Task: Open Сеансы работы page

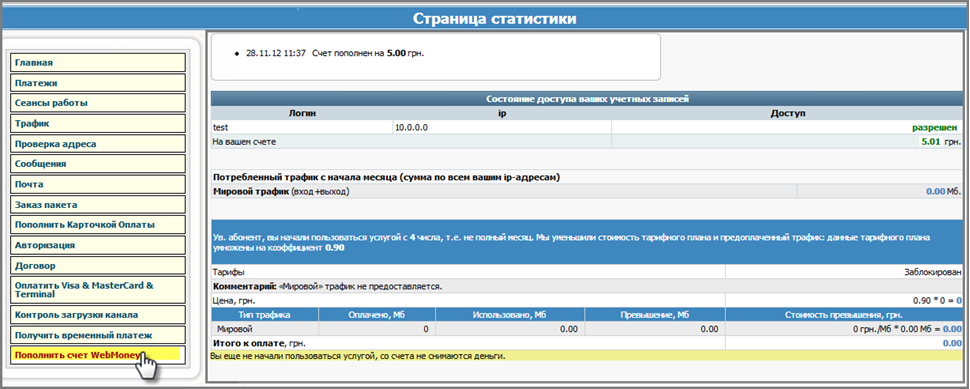Action: [98, 103]
